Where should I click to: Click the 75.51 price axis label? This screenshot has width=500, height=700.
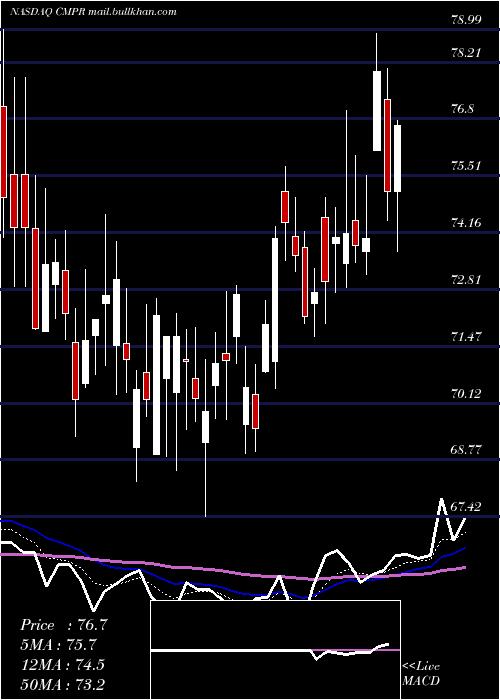click(x=466, y=166)
